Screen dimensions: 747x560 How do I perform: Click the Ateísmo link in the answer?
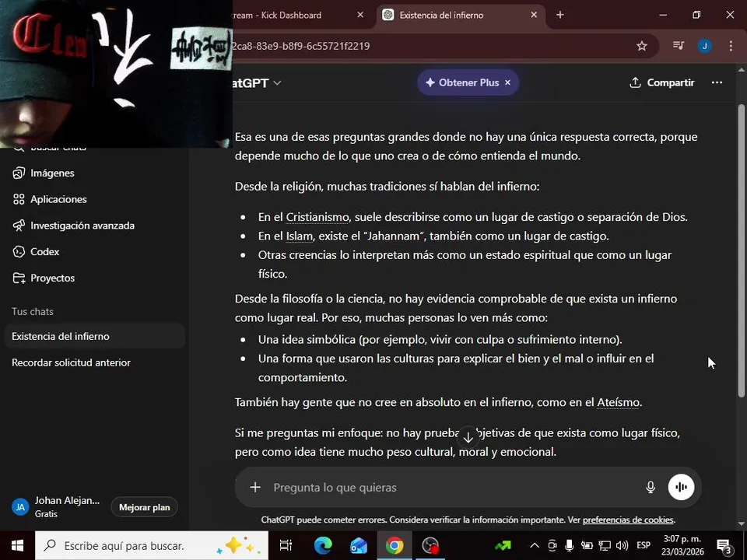point(618,402)
